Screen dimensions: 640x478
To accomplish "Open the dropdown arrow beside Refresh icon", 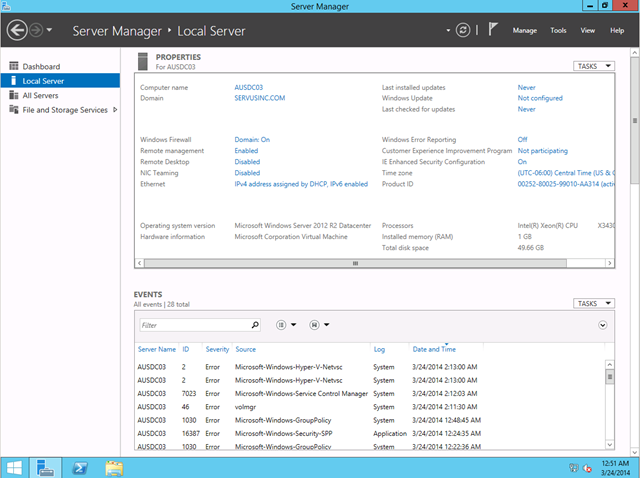I will 448,30.
